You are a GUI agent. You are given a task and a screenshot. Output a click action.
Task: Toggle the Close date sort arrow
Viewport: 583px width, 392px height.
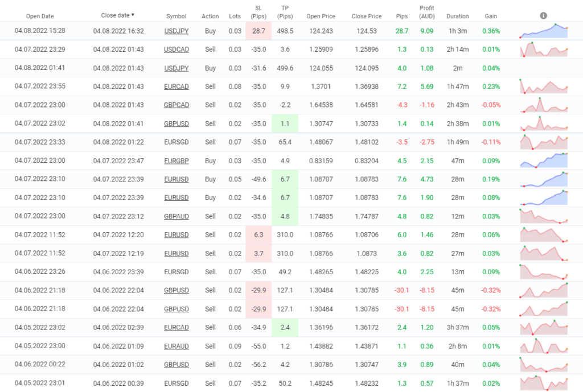pos(133,15)
